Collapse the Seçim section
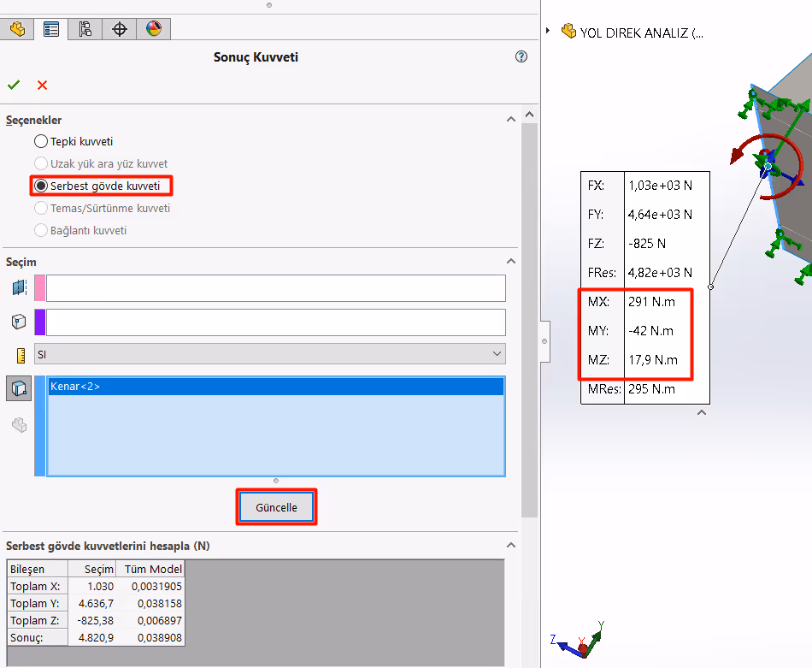This screenshot has height=668, width=812. [511, 261]
